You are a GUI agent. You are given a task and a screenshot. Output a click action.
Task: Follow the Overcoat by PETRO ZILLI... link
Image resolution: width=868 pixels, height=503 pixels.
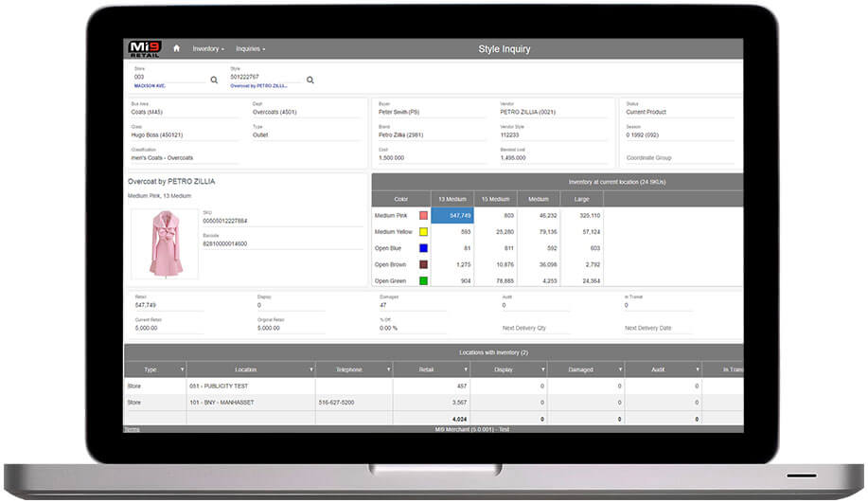[x=258, y=86]
